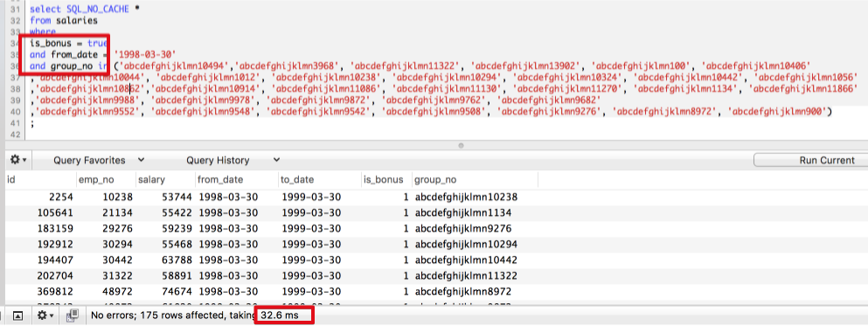868x326 pixels.
Task: Click 'abcdefghijklmn900' value ending the query list
Action: [778, 112]
